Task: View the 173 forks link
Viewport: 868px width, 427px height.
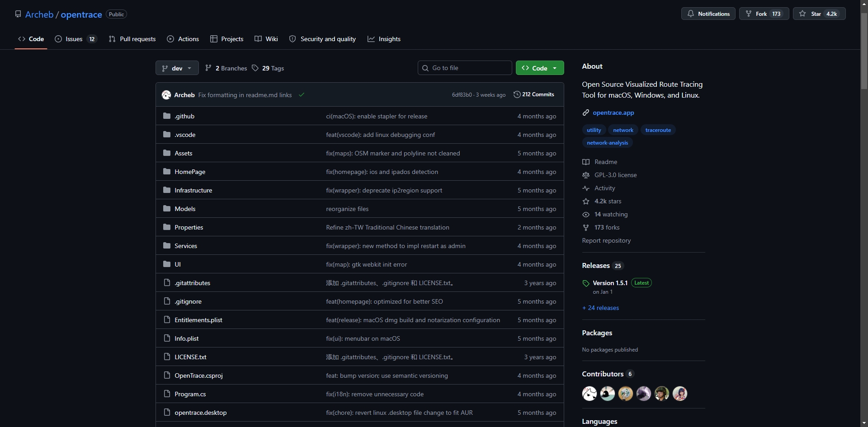Action: (601, 227)
